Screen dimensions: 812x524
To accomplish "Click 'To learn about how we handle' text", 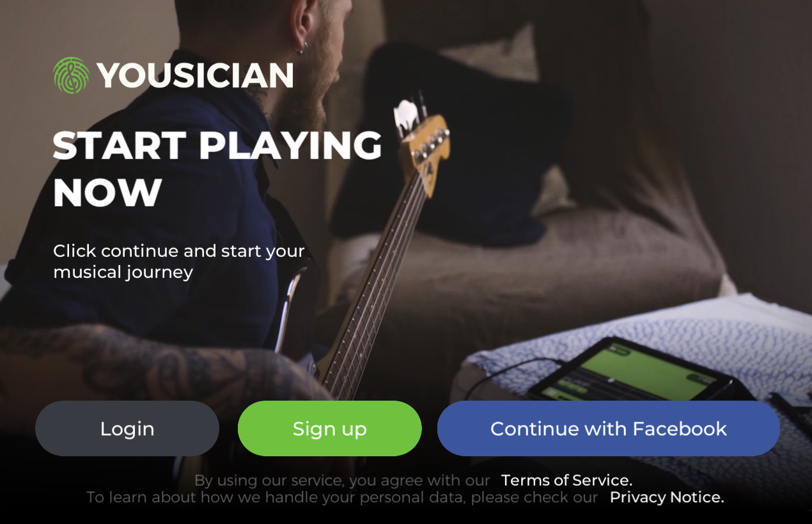I will tap(342, 497).
